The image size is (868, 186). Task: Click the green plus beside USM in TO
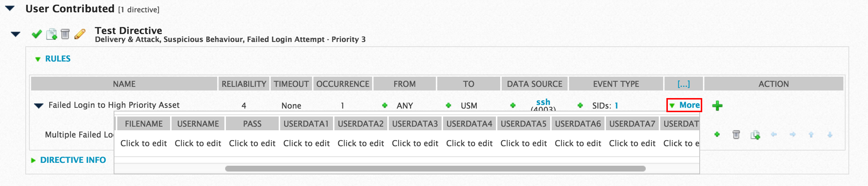click(x=448, y=105)
